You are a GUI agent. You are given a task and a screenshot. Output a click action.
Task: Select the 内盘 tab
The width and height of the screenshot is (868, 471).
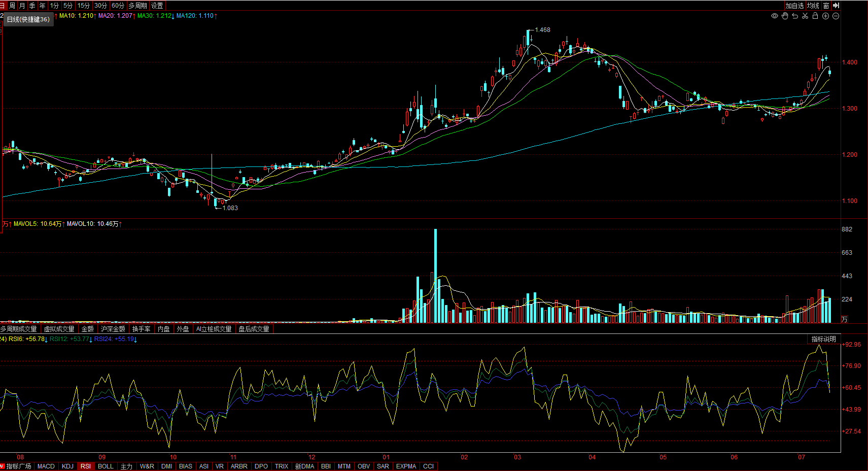[164, 329]
